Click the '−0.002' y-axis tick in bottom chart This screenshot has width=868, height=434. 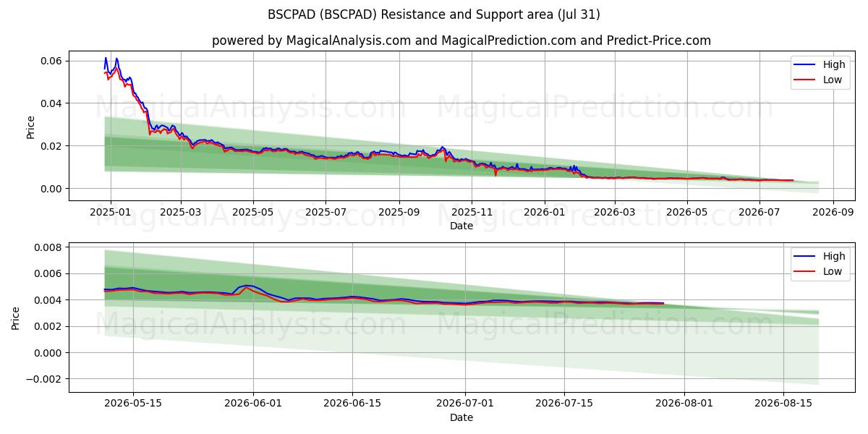(45, 379)
